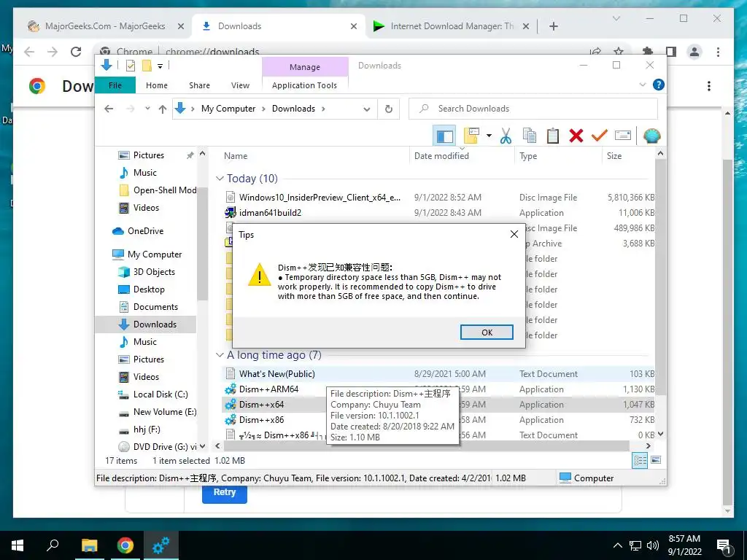Click the Manage contextual tab
This screenshot has height=560, width=747.
305,67
